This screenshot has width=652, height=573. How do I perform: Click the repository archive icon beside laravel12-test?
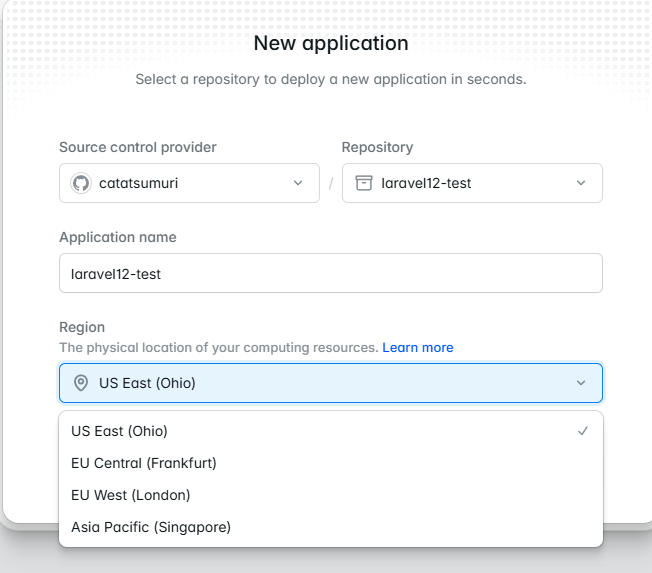point(363,183)
